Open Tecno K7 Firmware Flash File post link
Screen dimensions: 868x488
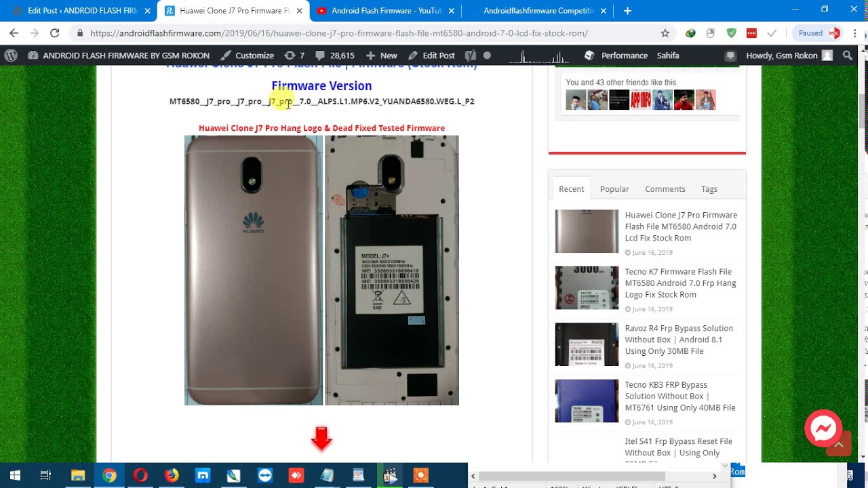[680, 283]
